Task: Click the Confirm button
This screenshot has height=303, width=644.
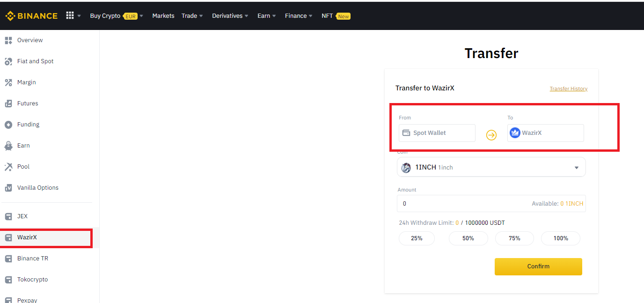Action: [538, 266]
